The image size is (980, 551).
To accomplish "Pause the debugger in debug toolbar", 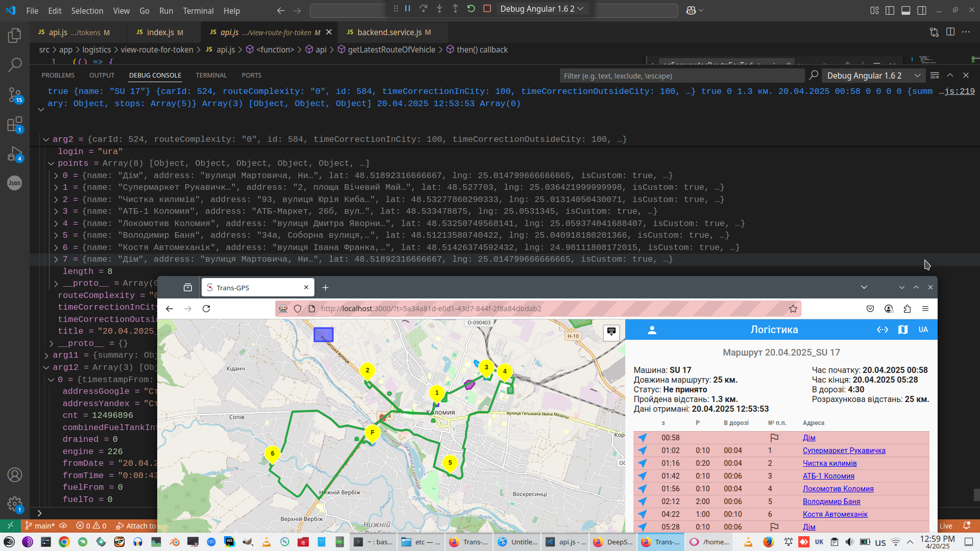I will pyautogui.click(x=408, y=9).
